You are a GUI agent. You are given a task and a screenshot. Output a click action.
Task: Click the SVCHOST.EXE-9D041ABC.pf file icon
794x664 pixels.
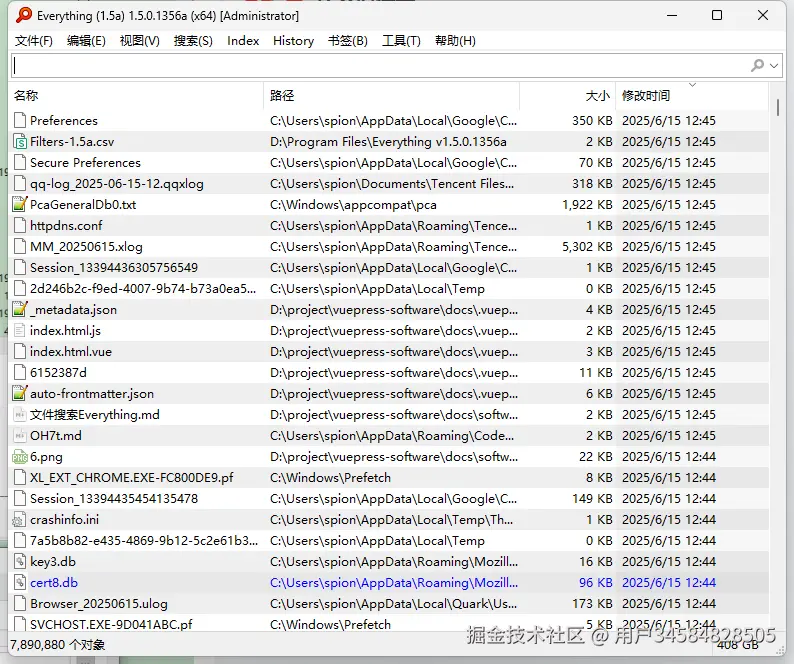pyautogui.click(x=20, y=623)
